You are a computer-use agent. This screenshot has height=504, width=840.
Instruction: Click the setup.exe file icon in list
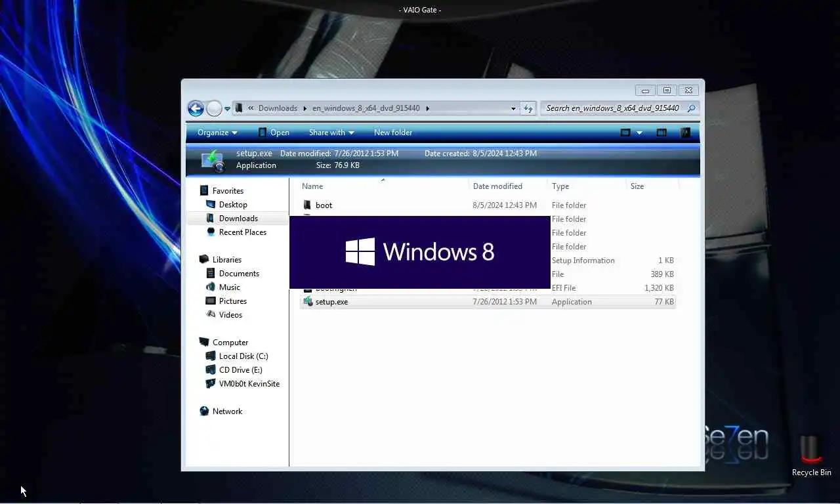[x=307, y=301]
